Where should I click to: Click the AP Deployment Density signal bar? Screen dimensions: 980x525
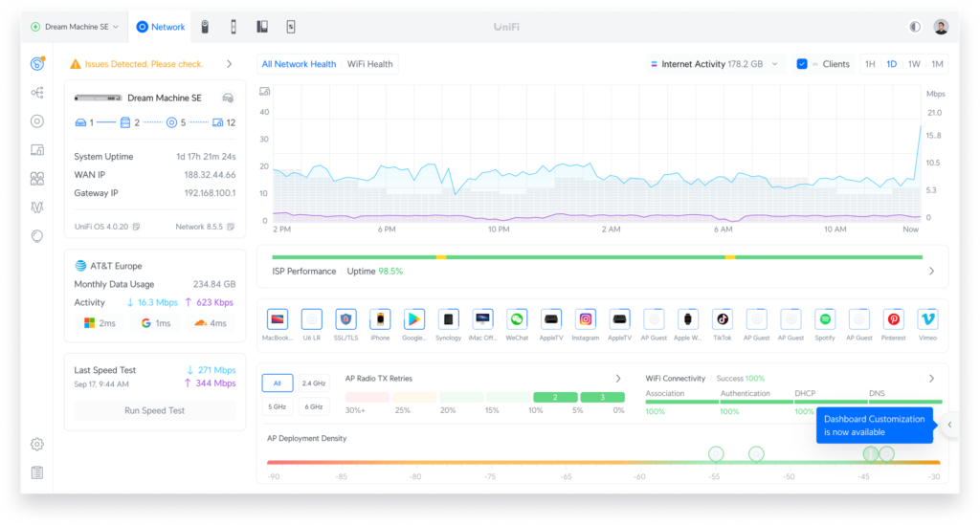coord(603,463)
